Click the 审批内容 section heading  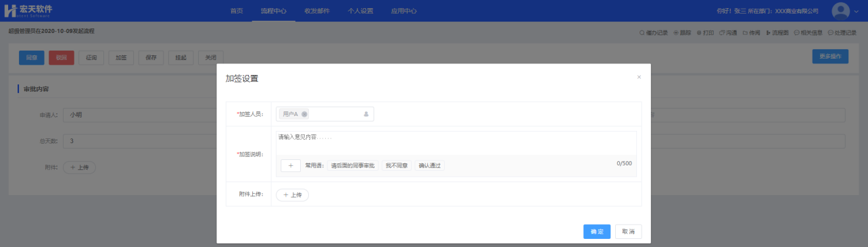coord(36,89)
